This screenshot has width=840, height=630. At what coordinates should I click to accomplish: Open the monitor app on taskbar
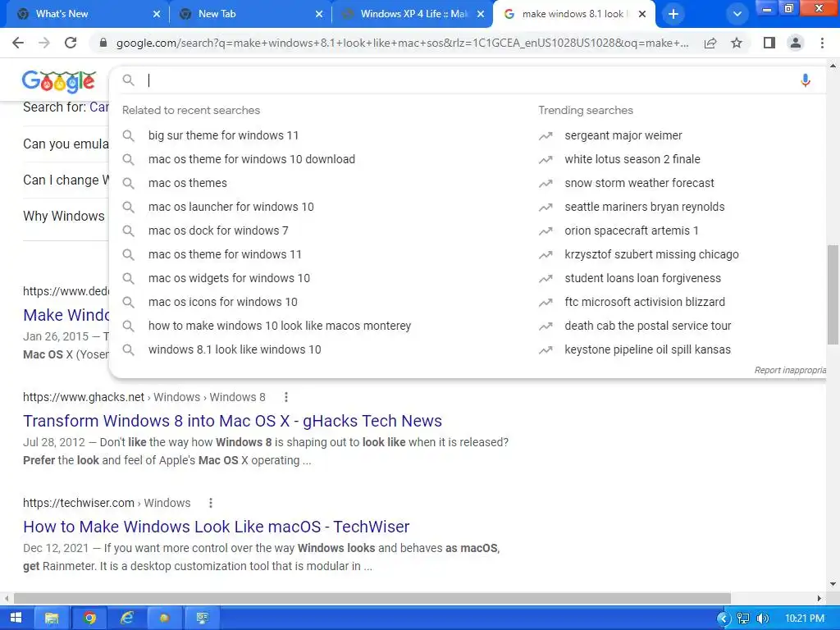pyautogui.click(x=202, y=619)
